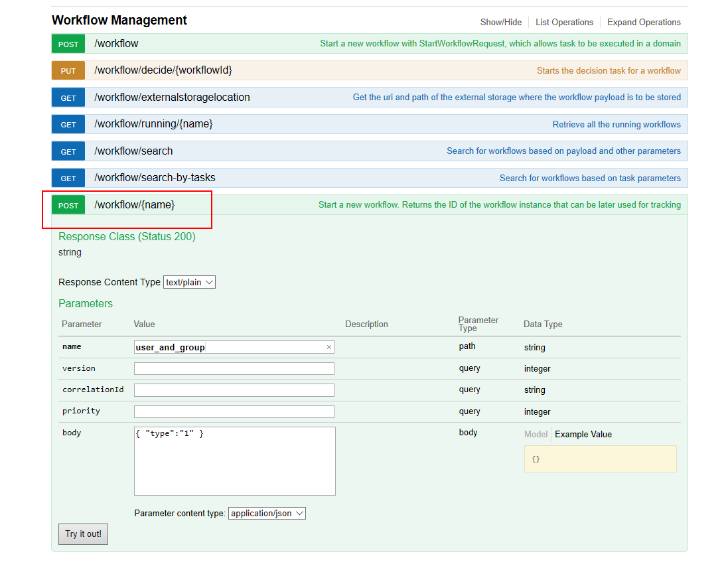
Task: Click the Workflow Management heading
Action: [119, 21]
